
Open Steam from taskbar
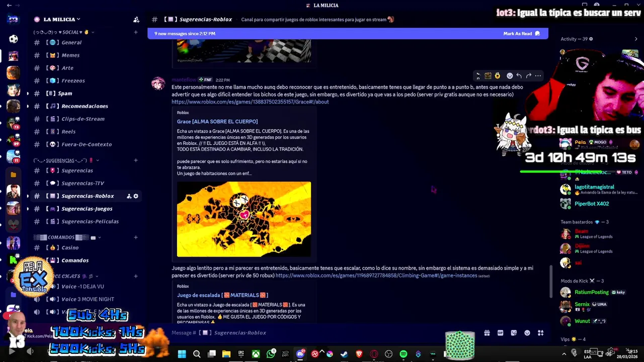click(x=344, y=354)
